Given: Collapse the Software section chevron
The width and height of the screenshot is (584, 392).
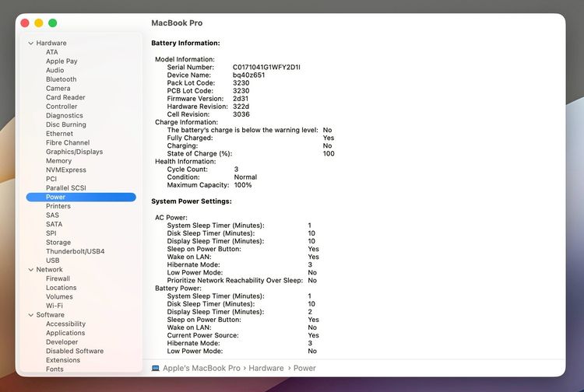Looking at the screenshot, I should [31, 315].
